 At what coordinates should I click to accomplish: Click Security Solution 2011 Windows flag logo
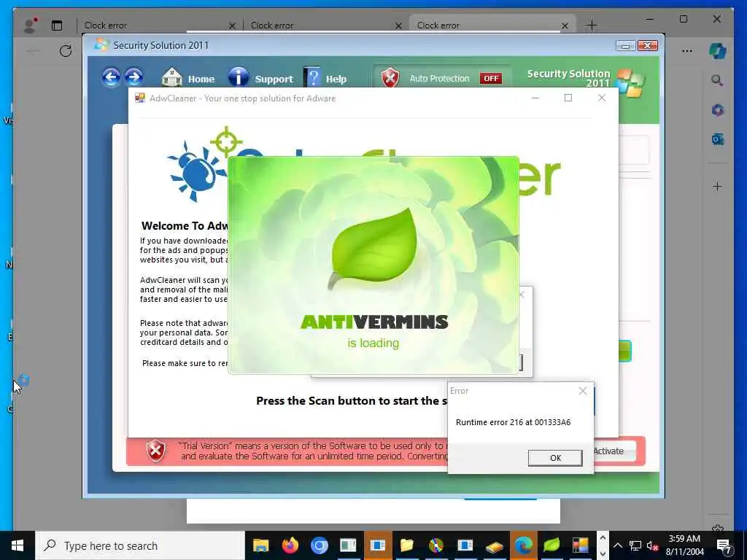[630, 82]
